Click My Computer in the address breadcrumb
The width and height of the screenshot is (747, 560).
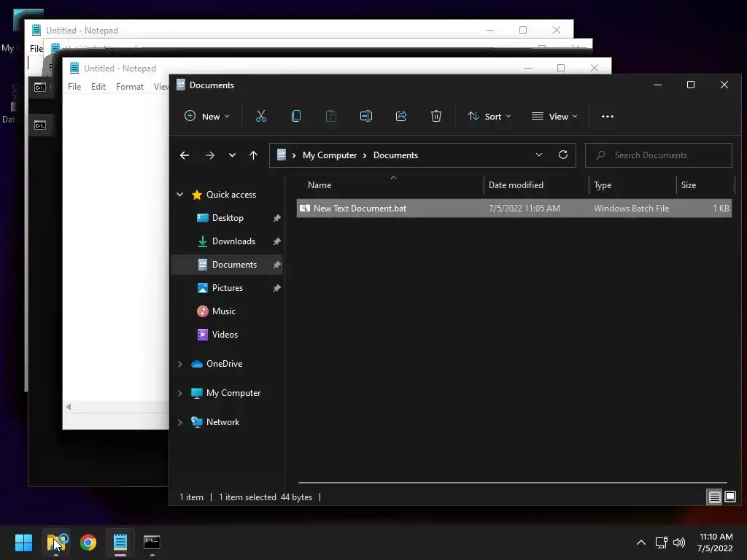coord(330,155)
